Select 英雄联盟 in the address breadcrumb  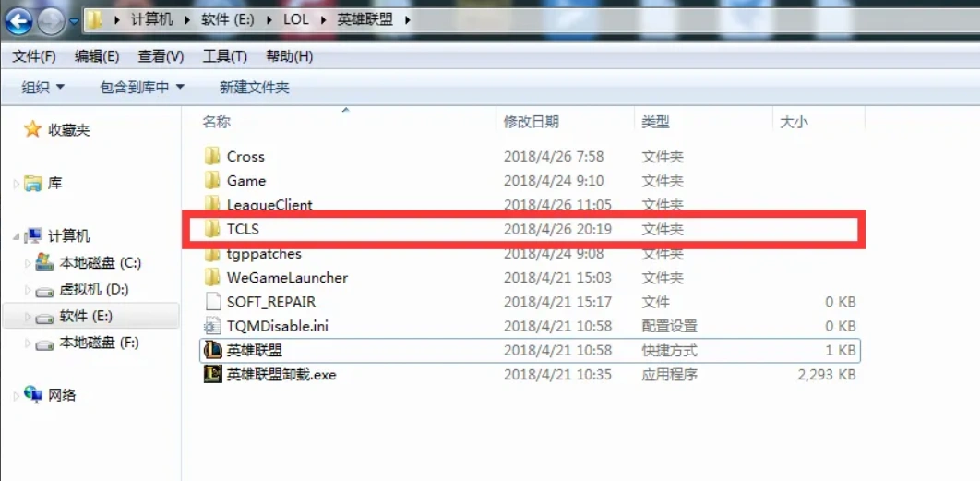coord(365,19)
